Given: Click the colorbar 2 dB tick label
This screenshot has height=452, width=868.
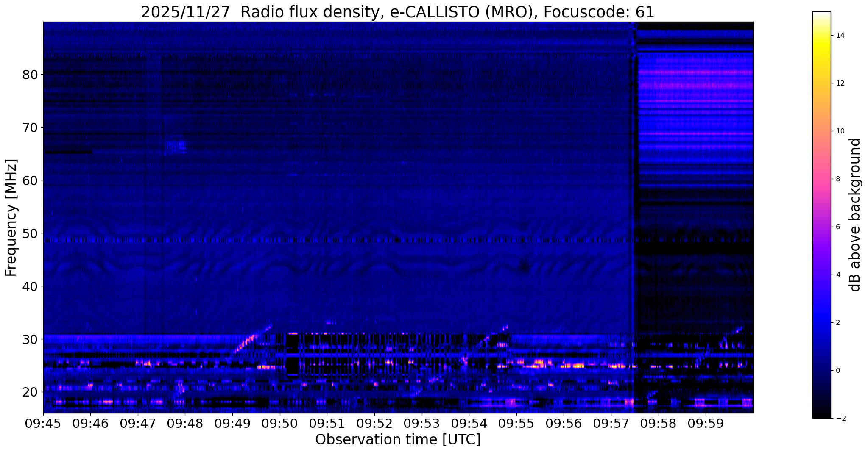Looking at the screenshot, I should [x=837, y=323].
